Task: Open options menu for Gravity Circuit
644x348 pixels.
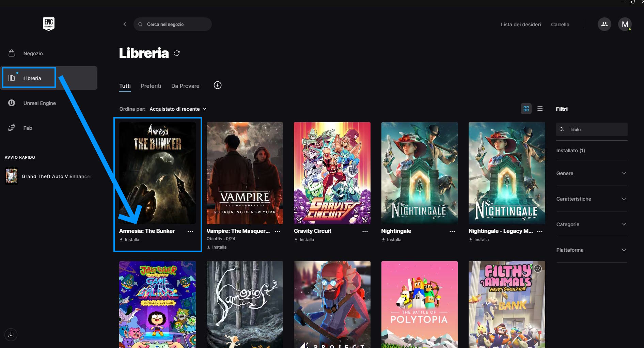Action: pos(365,231)
